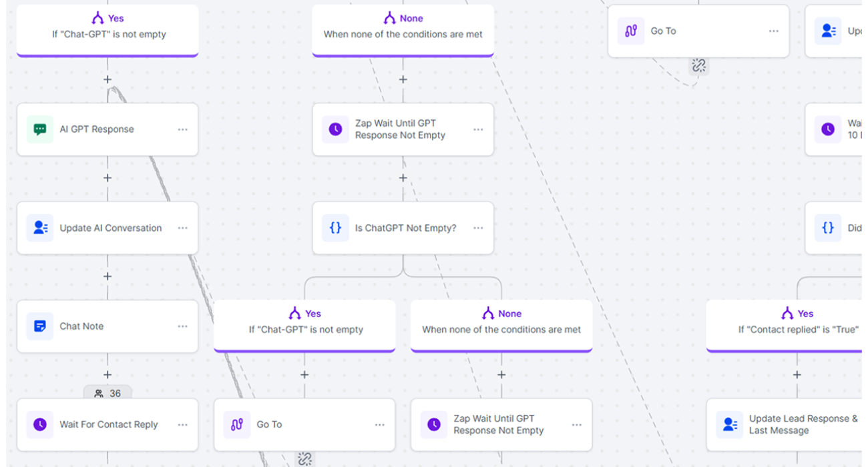Click the contact icon on Update Lead Response & Last Message
The image size is (868, 467).
(730, 424)
